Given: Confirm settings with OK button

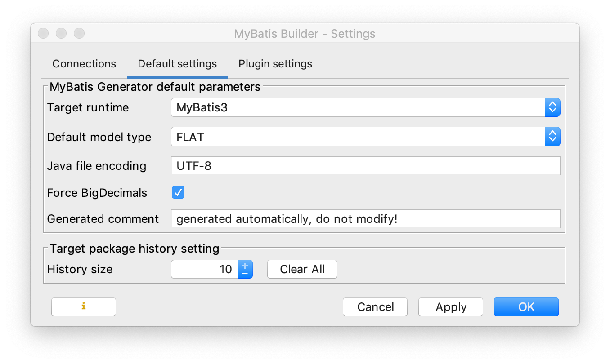Looking at the screenshot, I should (x=526, y=307).
